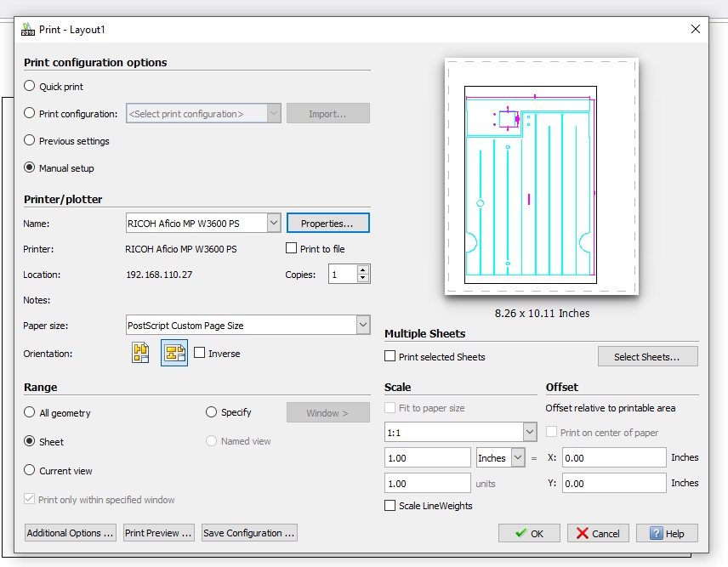
Task: Select portrait orientation icon
Action: pos(140,353)
